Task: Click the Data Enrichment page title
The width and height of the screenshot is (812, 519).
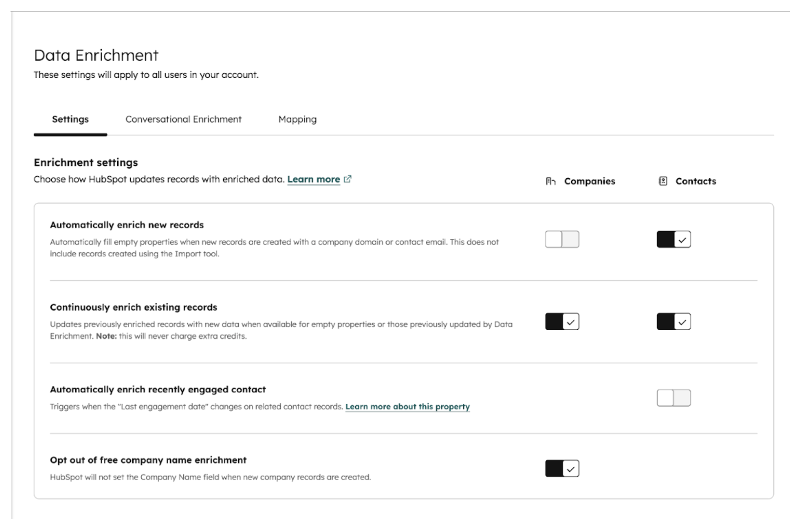Action: tap(96, 56)
